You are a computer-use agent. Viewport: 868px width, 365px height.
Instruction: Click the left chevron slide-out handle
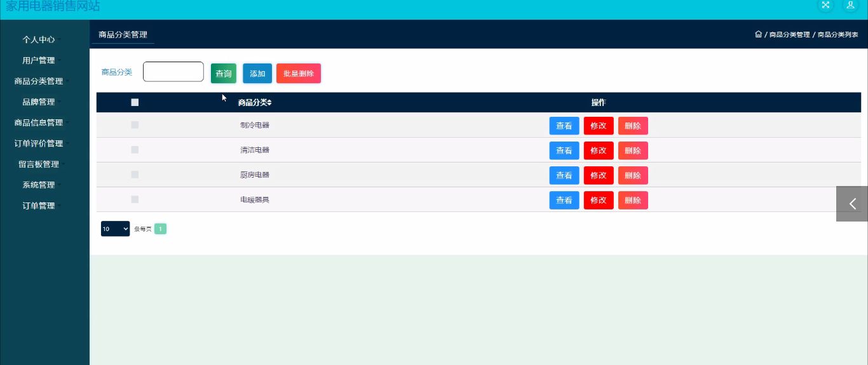(852, 204)
